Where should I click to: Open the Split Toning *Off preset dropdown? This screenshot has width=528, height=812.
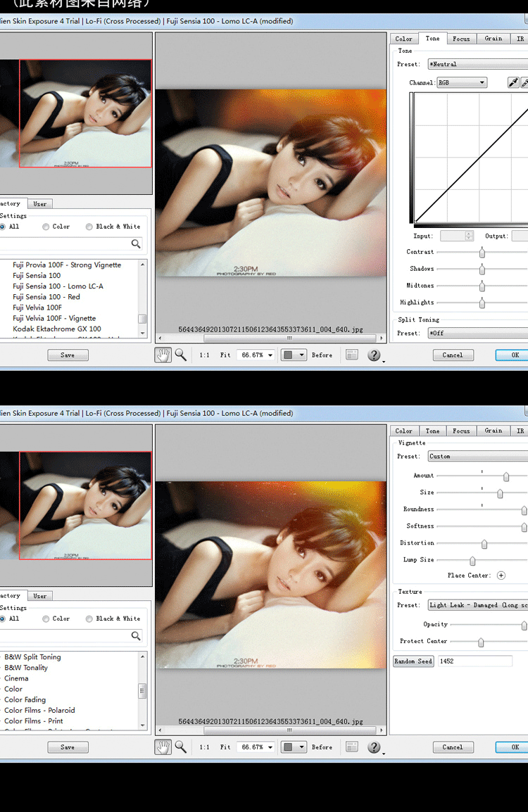pos(478,333)
